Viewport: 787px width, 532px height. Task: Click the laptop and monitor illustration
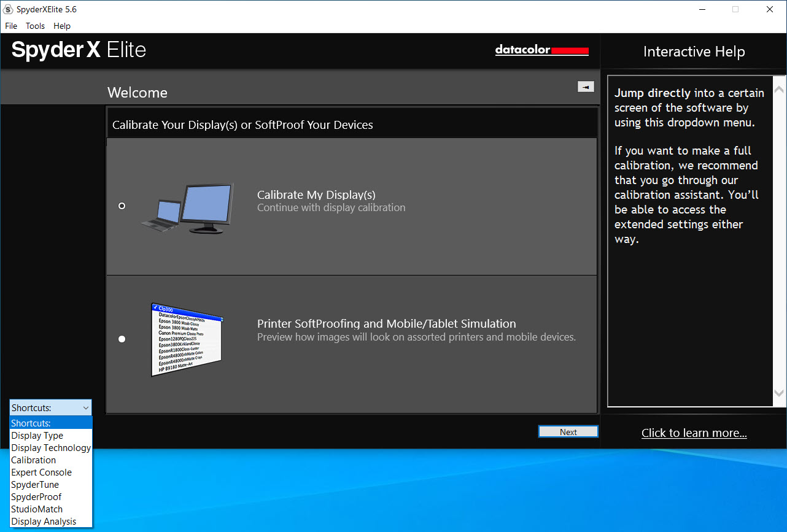point(187,208)
